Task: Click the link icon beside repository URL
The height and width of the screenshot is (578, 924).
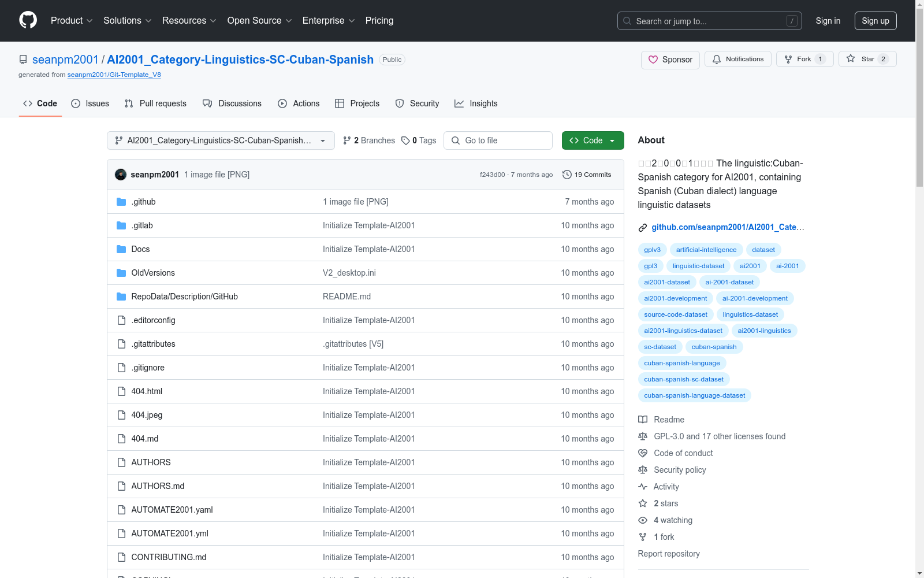Action: click(643, 228)
